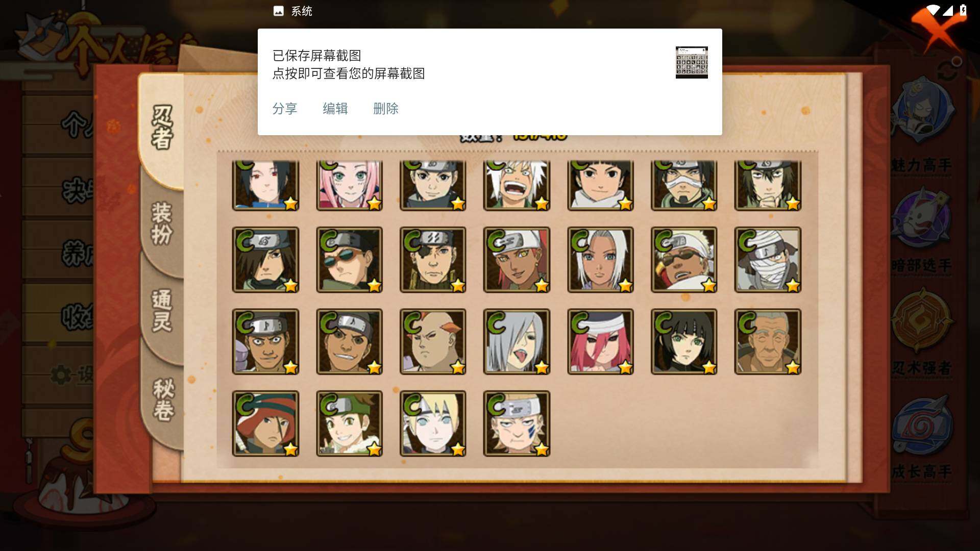Viewport: 980px width, 551px height.
Task: Open the 通灵 side tab
Action: click(162, 311)
